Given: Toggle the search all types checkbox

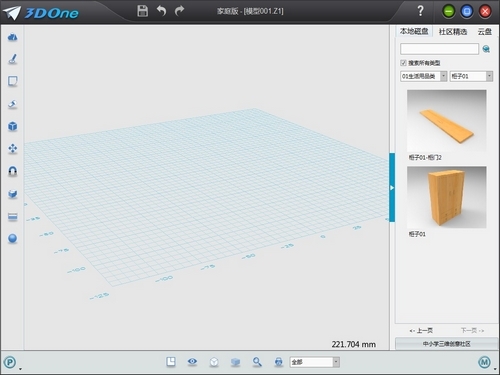Looking at the screenshot, I should (x=403, y=63).
